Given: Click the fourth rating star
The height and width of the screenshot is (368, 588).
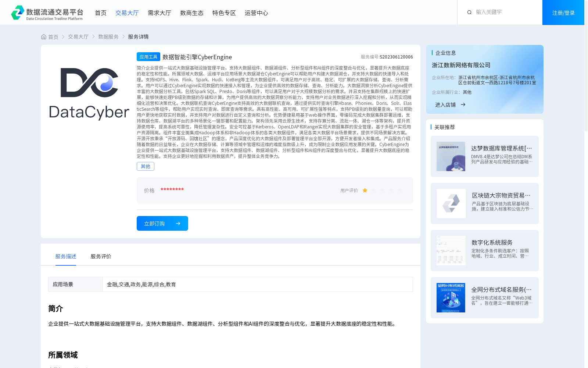Looking at the screenshot, I should tap(391, 190).
